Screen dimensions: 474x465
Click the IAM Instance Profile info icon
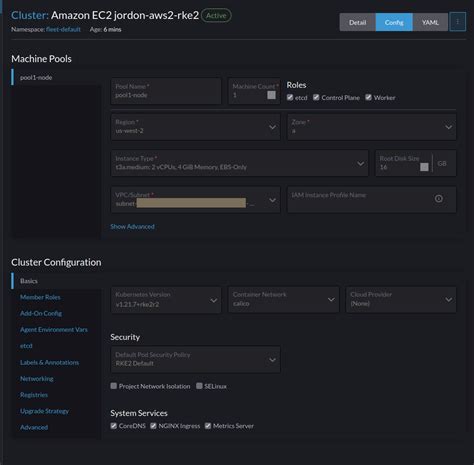pyautogui.click(x=439, y=199)
